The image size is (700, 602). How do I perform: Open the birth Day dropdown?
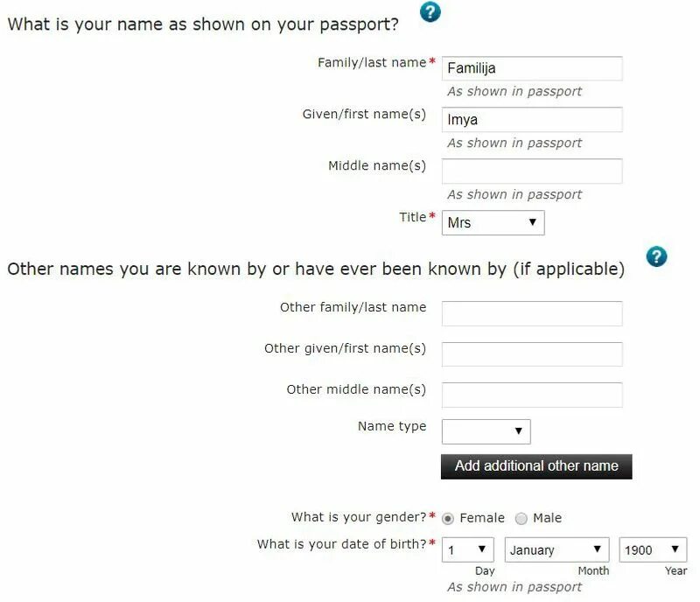point(467,549)
